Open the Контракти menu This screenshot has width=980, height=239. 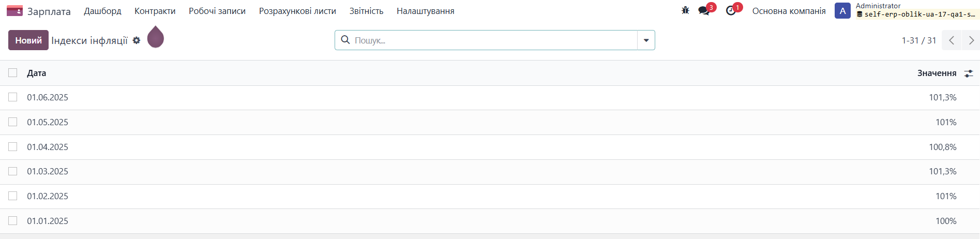[x=155, y=11]
